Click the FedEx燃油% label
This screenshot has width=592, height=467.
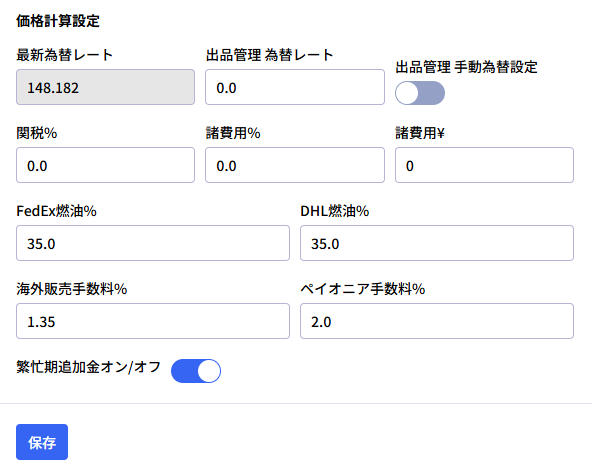pos(56,211)
